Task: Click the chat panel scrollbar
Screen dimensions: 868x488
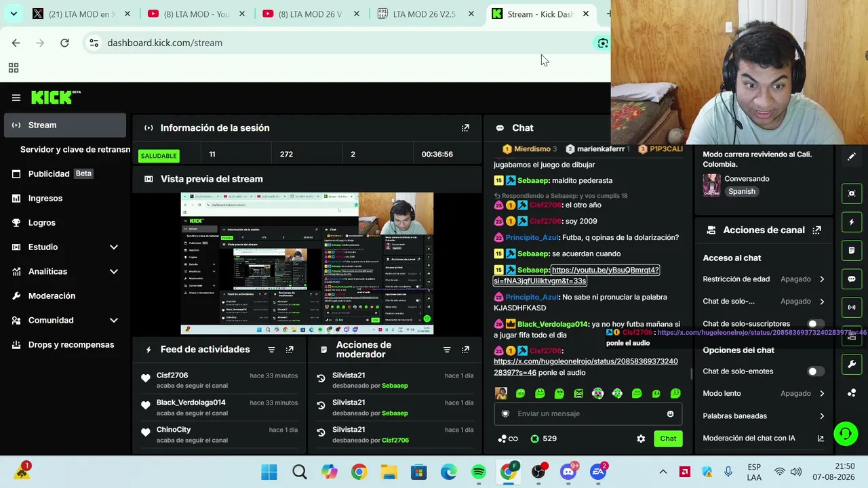Action: tap(691, 374)
